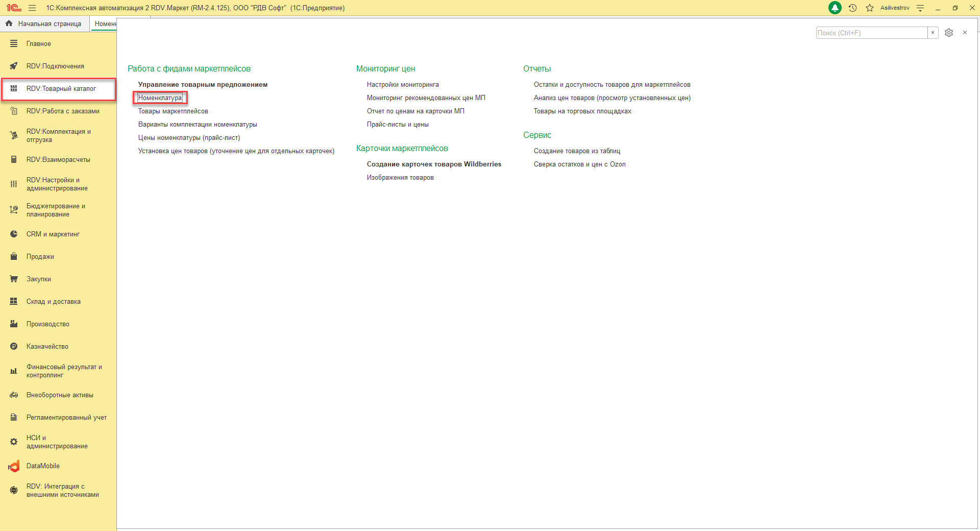Open Сверка остатков и цен с Ozon

(579, 164)
